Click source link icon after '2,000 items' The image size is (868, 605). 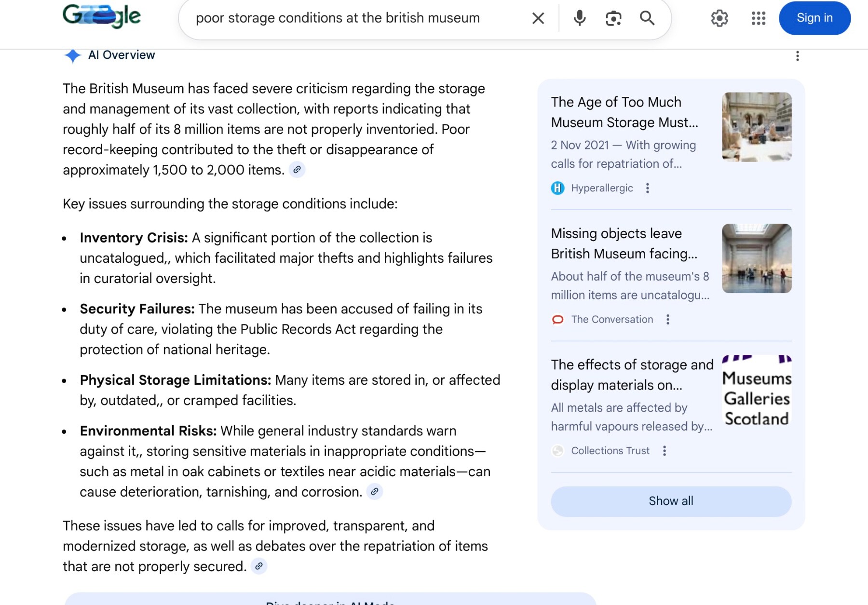point(297,170)
